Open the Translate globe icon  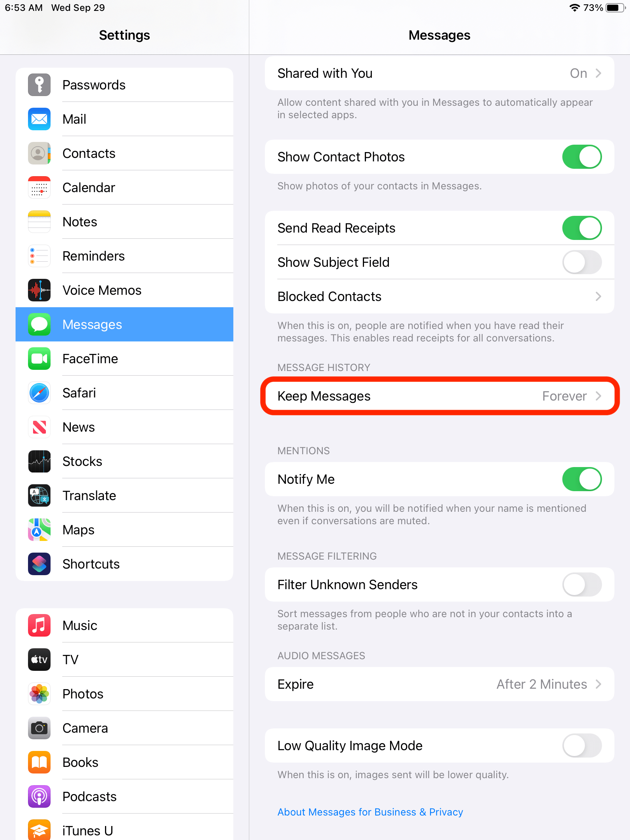tap(39, 495)
